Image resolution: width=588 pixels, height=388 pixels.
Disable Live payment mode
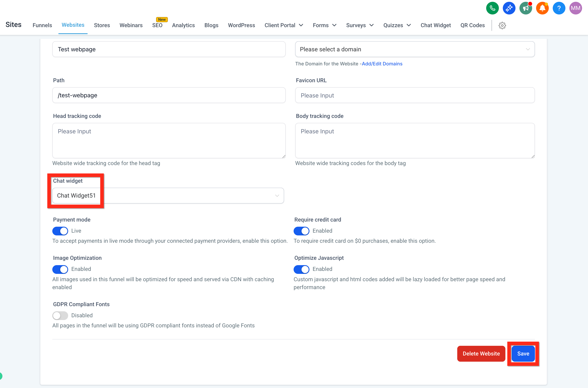point(60,231)
